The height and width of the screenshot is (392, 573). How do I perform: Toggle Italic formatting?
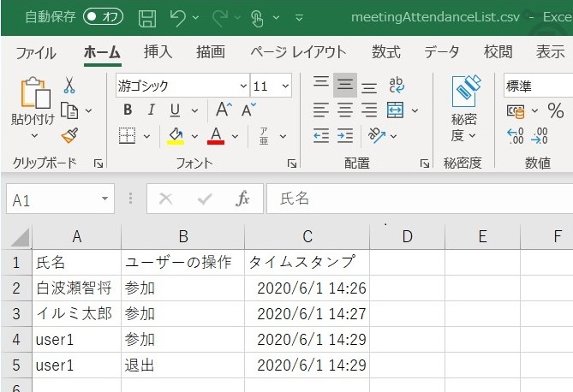click(152, 110)
